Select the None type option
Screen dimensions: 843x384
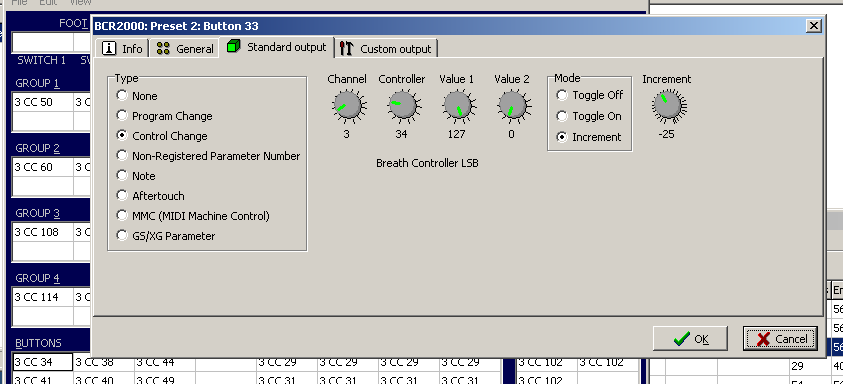pyautogui.click(x=137, y=96)
